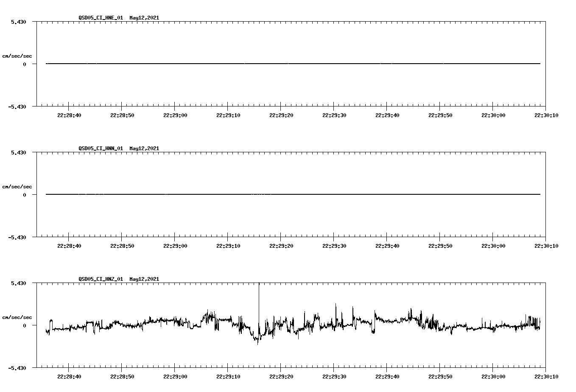Viewport: 576px width, 392px height.
Task: Click the 22:29:40 time label under HNN plot
Action: coord(387,246)
